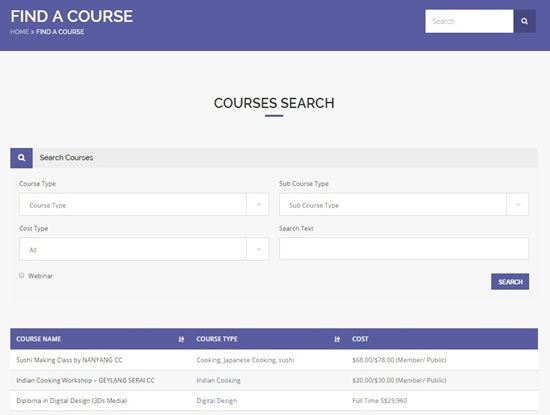Image resolution: width=550 pixels, height=415 pixels.
Task: Focus the Search Text input field
Action: click(404, 249)
